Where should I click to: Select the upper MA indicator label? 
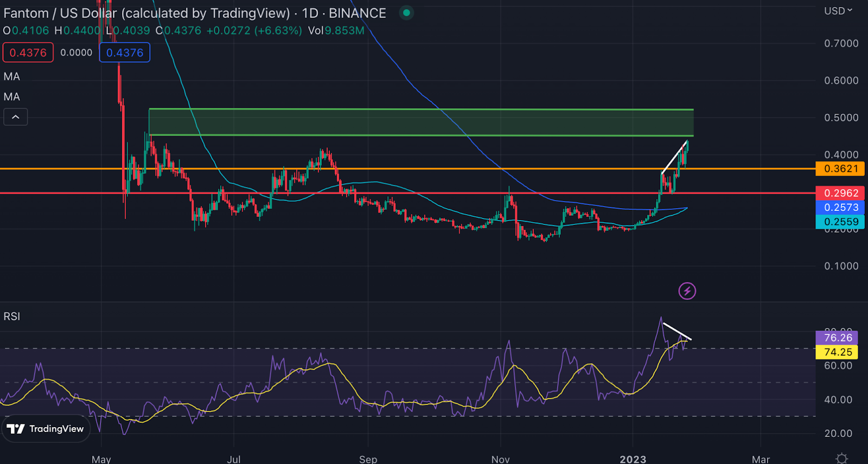click(x=12, y=76)
